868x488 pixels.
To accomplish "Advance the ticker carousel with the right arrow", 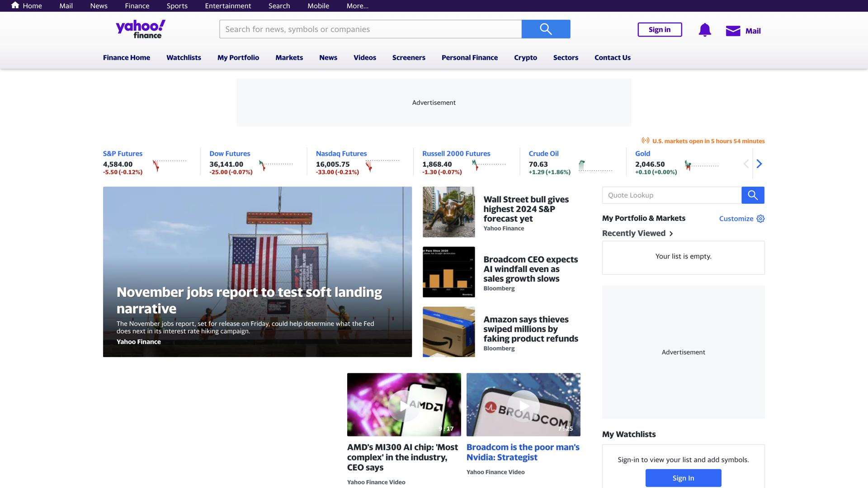I will (x=759, y=164).
